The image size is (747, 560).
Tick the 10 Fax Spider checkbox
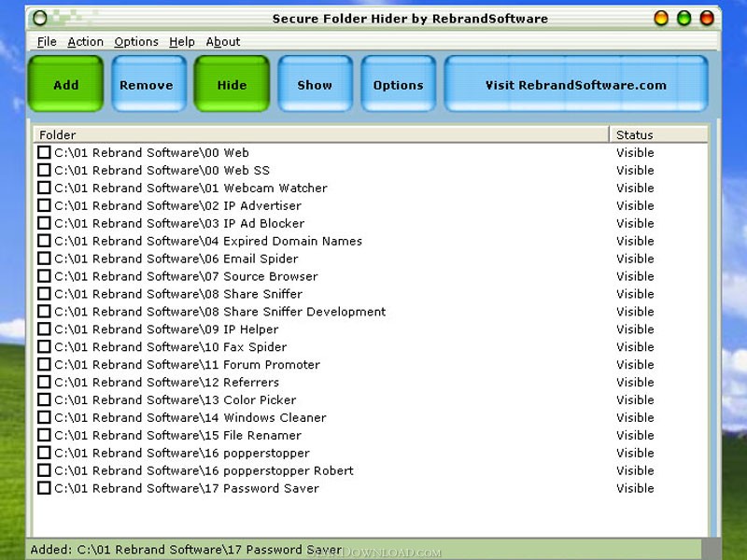(x=44, y=346)
